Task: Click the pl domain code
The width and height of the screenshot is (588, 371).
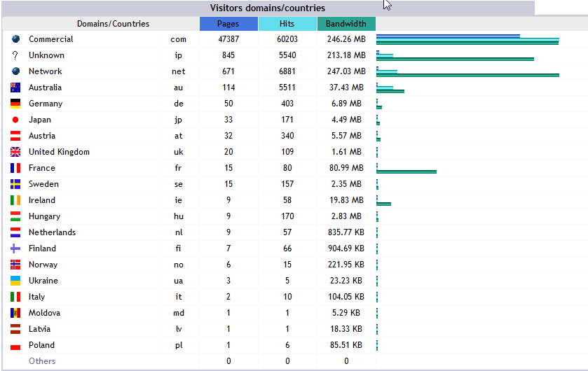Action: 179,345
